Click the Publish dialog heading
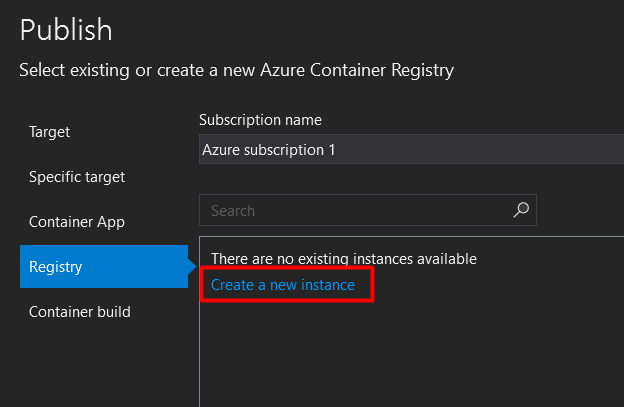This screenshot has width=624, height=407. coord(66,29)
